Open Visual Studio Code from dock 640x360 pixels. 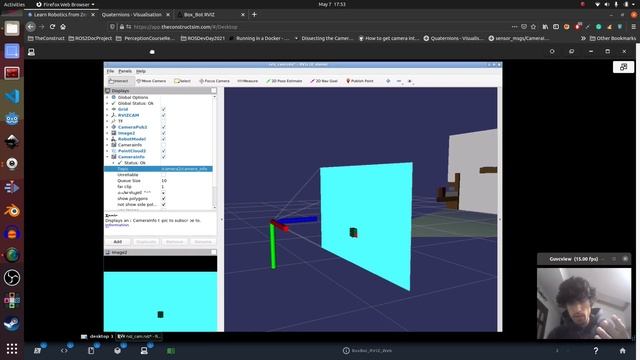[12, 96]
